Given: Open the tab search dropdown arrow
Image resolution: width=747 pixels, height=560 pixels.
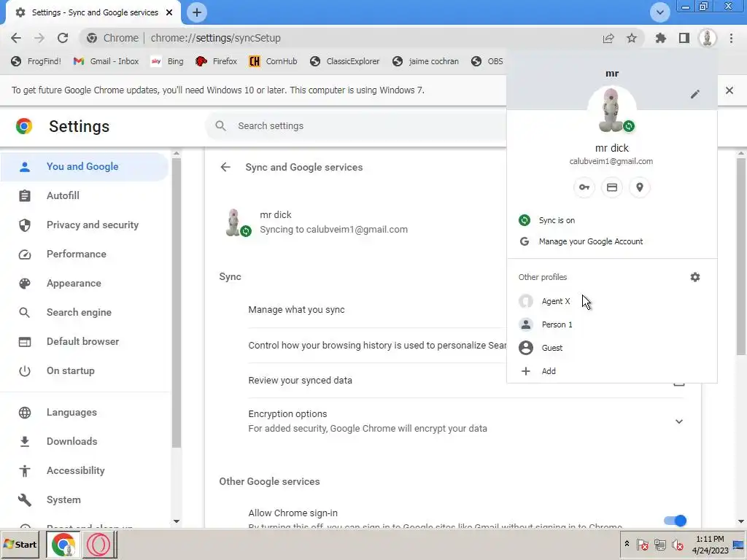Looking at the screenshot, I should click(x=659, y=12).
